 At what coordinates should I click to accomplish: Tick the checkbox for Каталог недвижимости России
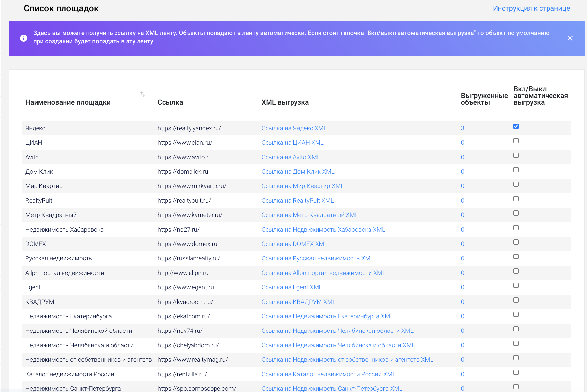(516, 372)
